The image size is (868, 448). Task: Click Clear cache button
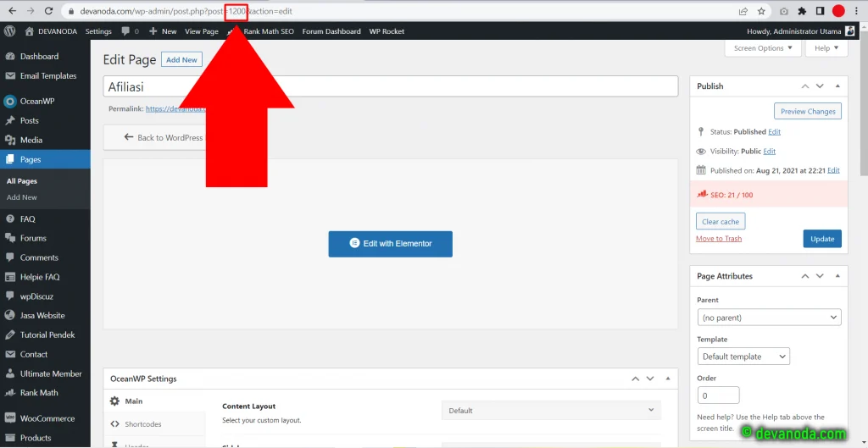point(721,221)
